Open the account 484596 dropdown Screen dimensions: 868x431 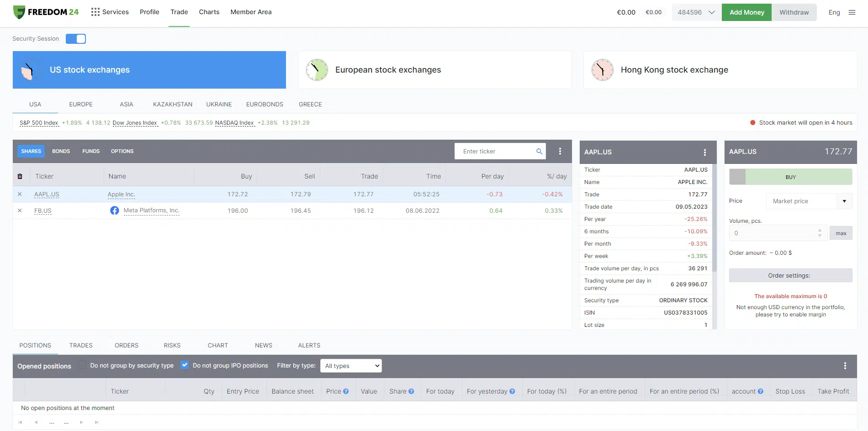tap(697, 12)
